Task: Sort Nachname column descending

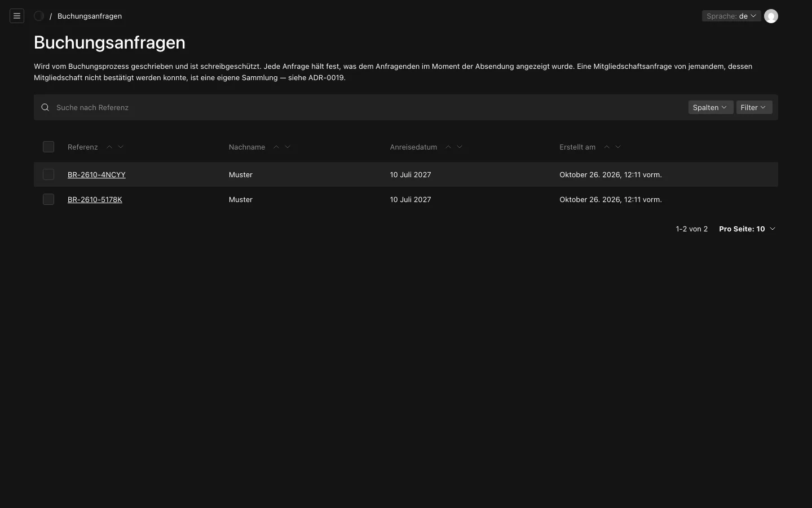Action: [288, 147]
